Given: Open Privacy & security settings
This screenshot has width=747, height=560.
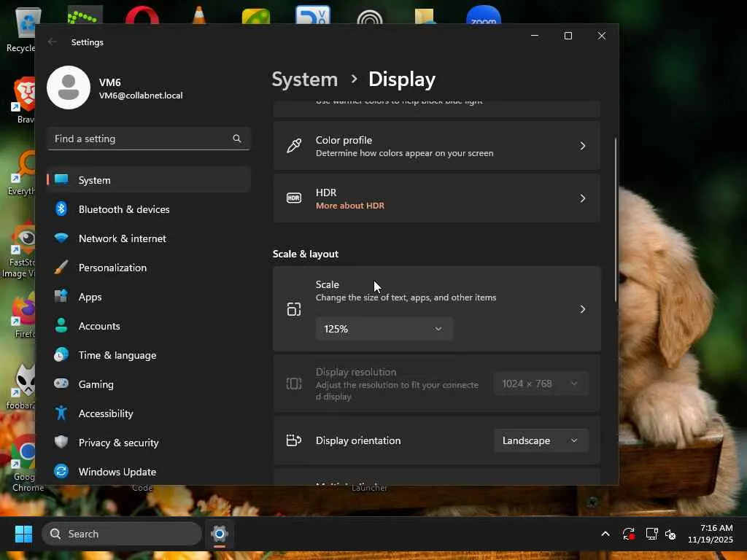Looking at the screenshot, I should click(x=149, y=443).
